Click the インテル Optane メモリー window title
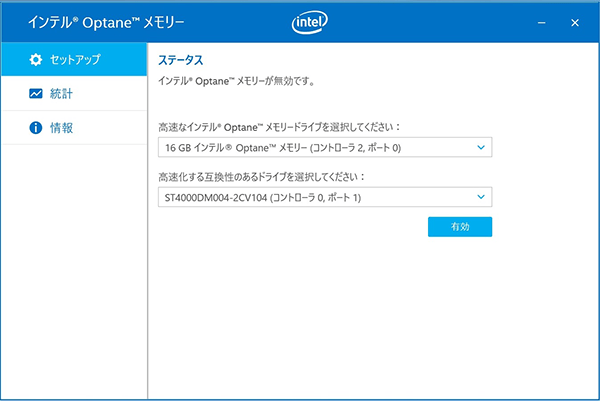This screenshot has width=600, height=401. tap(106, 23)
